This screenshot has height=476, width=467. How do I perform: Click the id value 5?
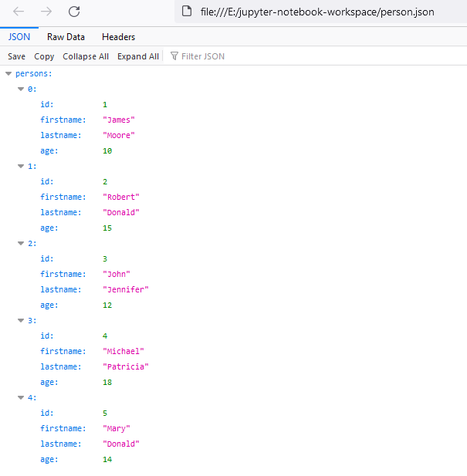pos(105,414)
